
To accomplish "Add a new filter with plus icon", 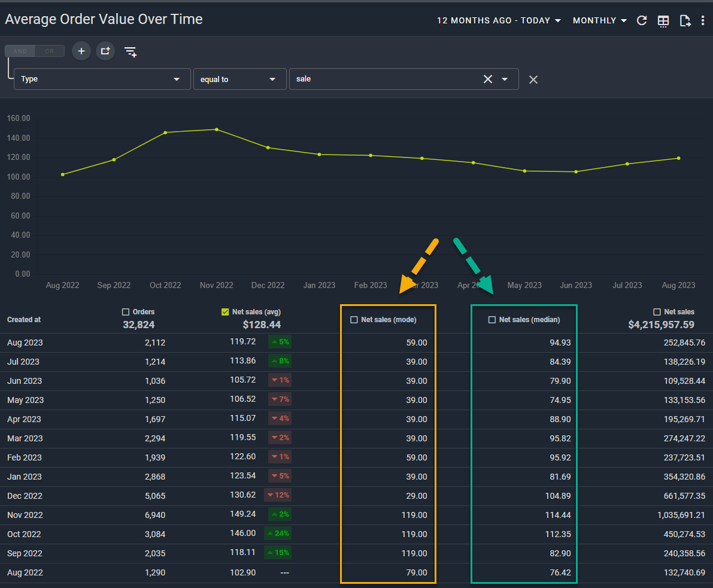I will point(81,51).
